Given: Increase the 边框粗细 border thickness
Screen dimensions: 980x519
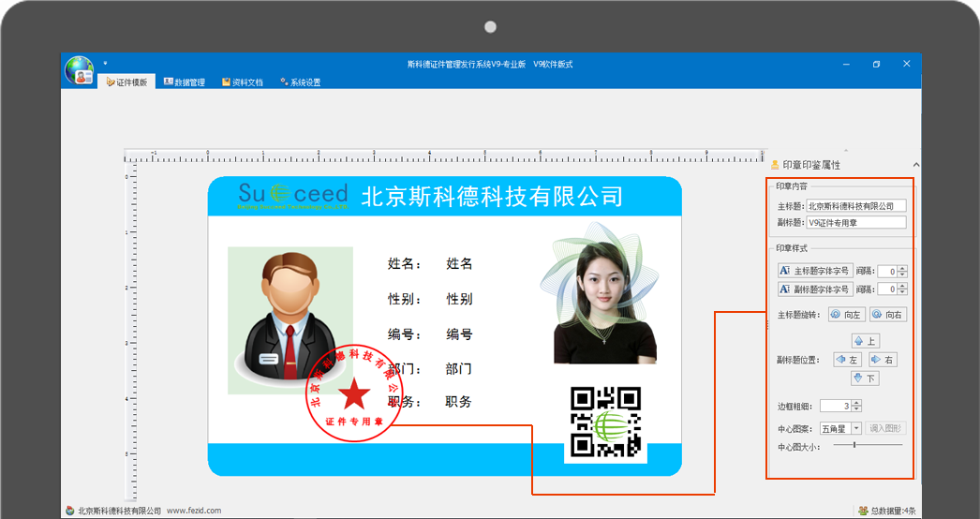Looking at the screenshot, I should pos(857,404).
